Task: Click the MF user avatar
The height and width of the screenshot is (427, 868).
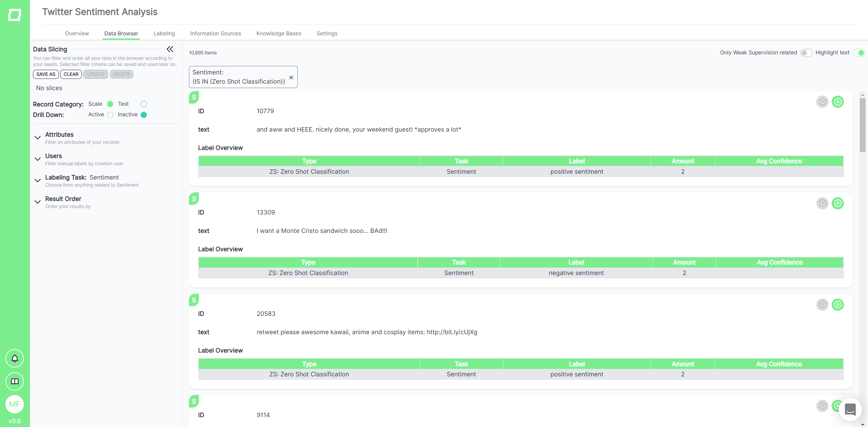Action: (15, 404)
